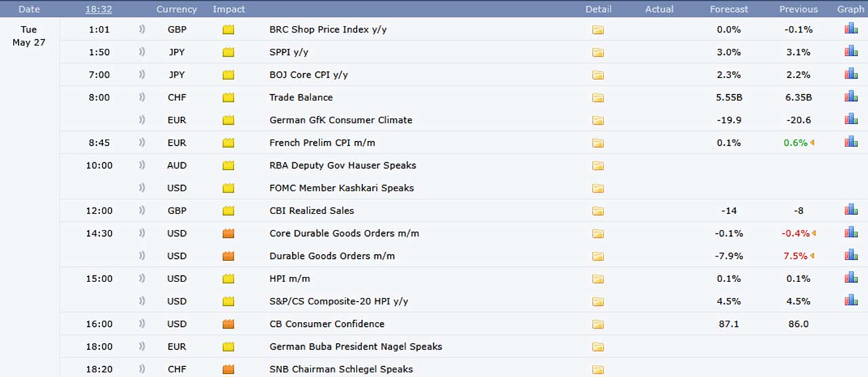
Task: Click revision arrow beside Core Durable Goods -0.4%
Action: [x=813, y=233]
